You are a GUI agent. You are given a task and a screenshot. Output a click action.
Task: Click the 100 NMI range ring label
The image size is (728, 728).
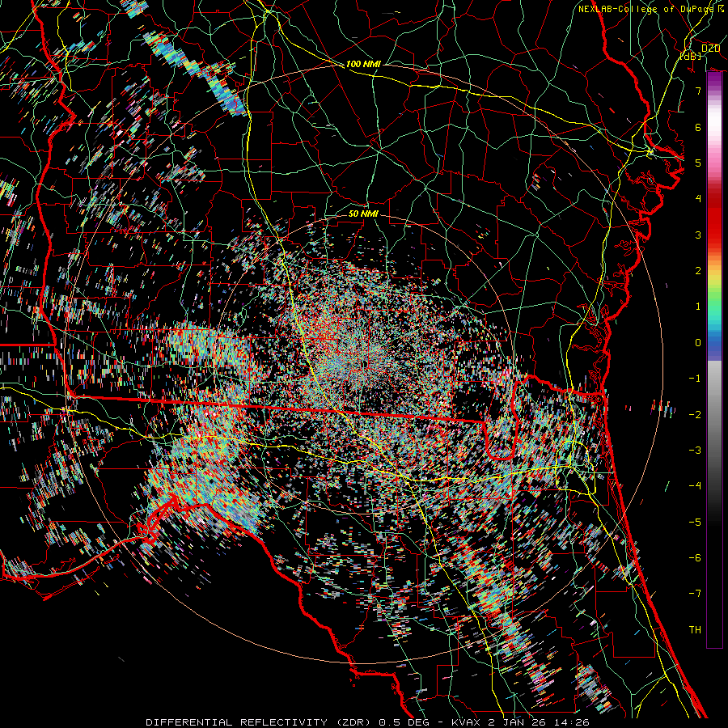pyautogui.click(x=363, y=64)
